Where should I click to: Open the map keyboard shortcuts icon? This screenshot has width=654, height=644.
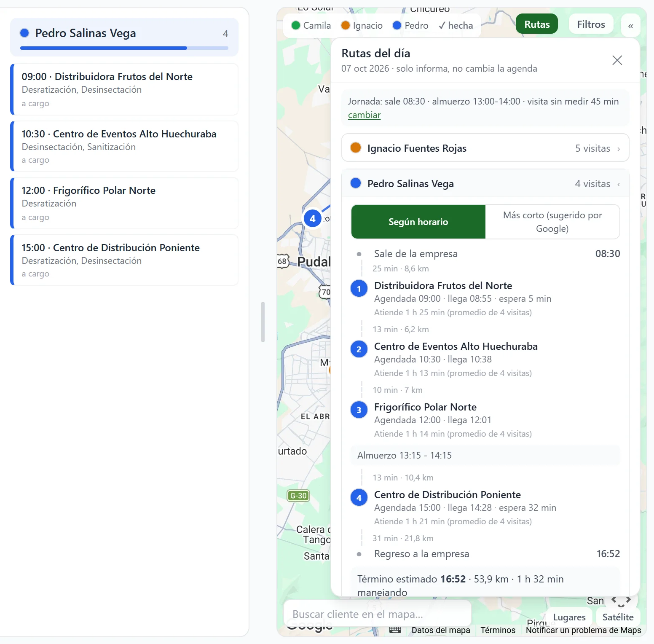coord(395,630)
